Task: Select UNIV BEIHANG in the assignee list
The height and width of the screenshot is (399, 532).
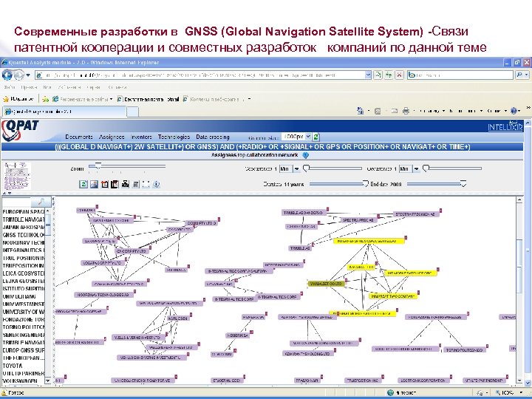Action: coord(20,296)
